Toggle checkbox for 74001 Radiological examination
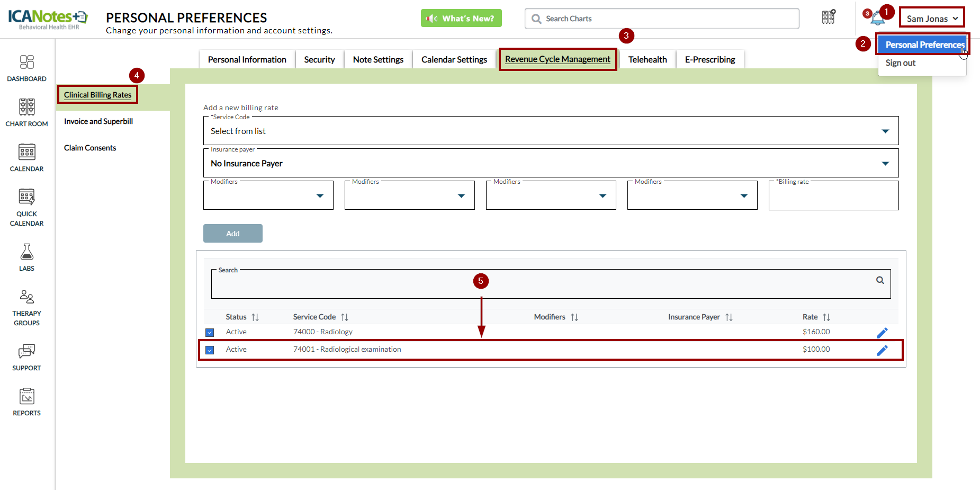This screenshot has height=490, width=980. pyautogui.click(x=210, y=350)
